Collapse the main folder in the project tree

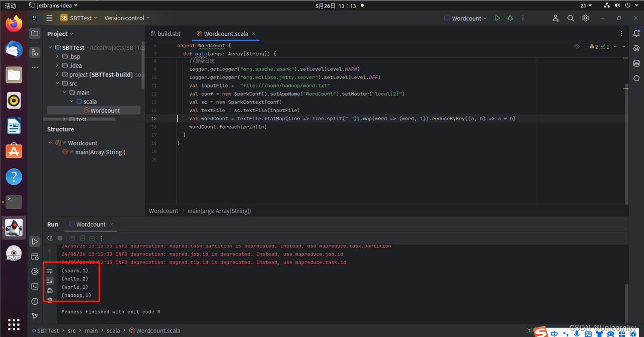(x=65, y=93)
